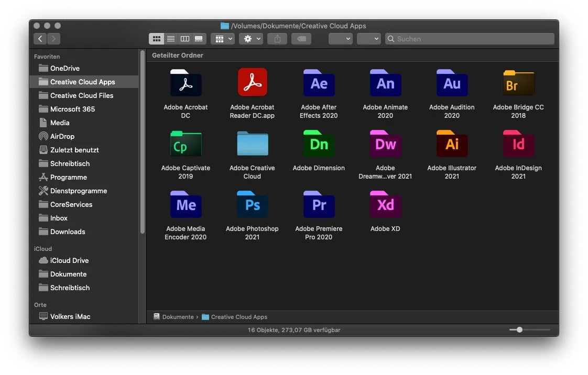Screen dimensions: 588x375
Task: Switch to icon view
Action: [x=156, y=39]
